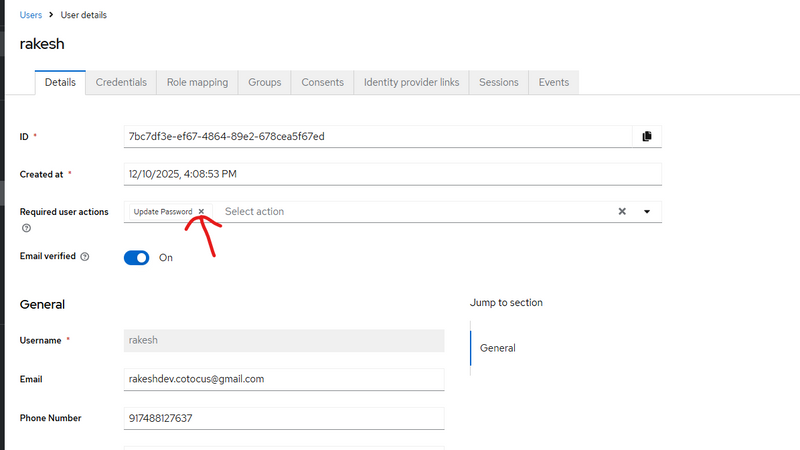Go to the Groups tab

click(265, 82)
